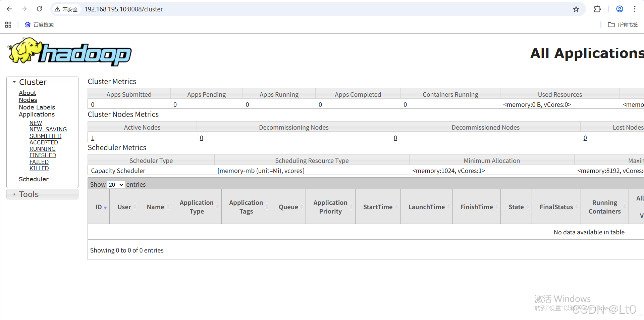Image resolution: width=644 pixels, height=320 pixels.
Task: Sort the table by StartTime column
Action: [x=378, y=207]
